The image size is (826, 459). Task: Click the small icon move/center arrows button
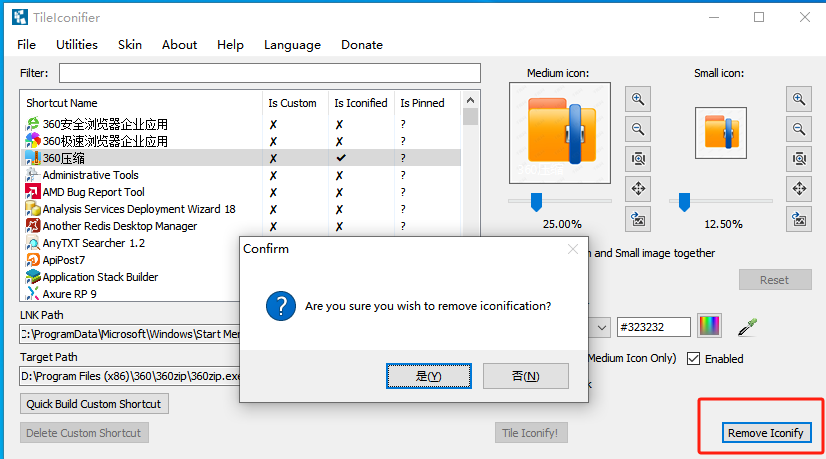tap(798, 188)
